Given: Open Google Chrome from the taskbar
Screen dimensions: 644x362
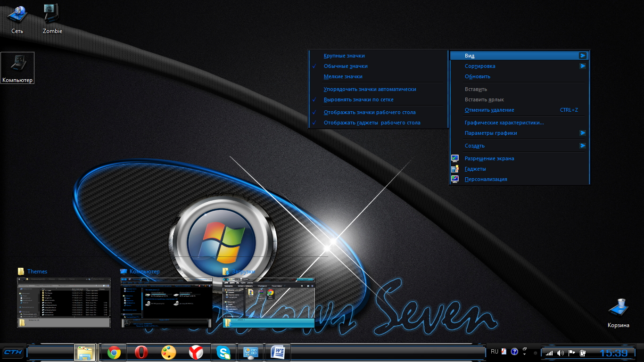Looking at the screenshot, I should 114,353.
